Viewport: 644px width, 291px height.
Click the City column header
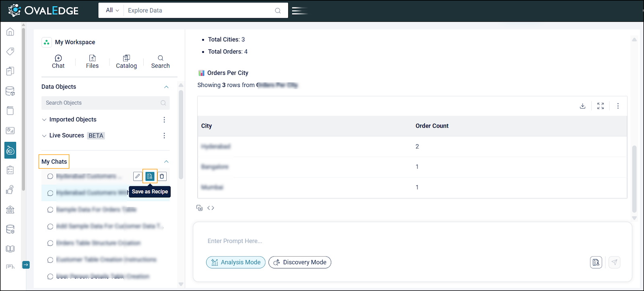[x=206, y=126]
